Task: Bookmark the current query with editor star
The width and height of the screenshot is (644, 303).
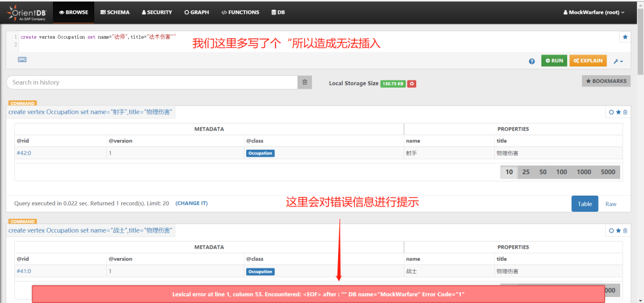Action: point(625,37)
